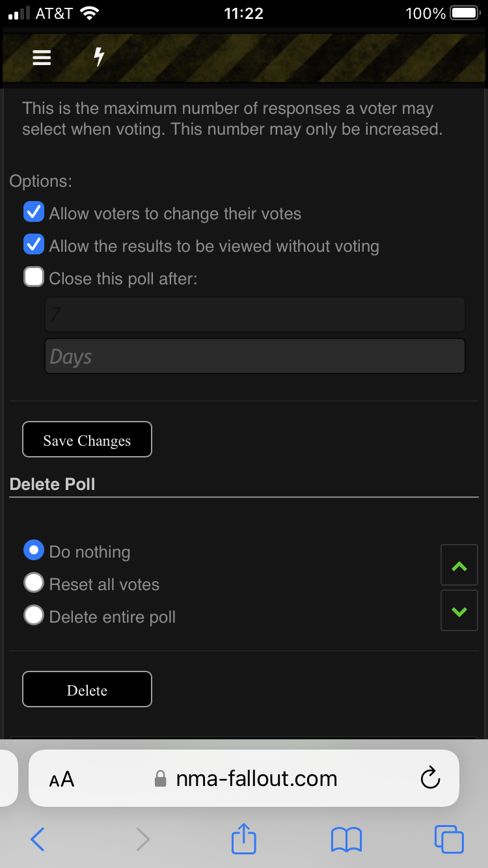
Task: Click the Delete button
Action: click(87, 690)
